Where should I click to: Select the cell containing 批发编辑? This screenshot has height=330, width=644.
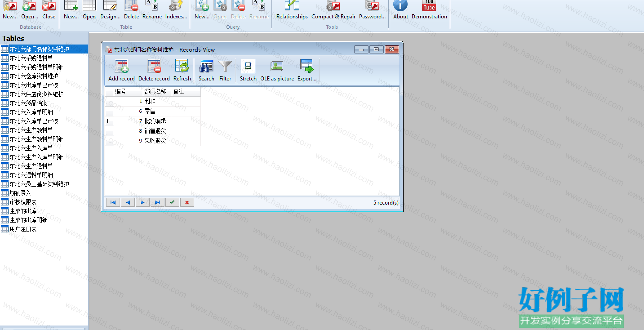(x=158, y=121)
